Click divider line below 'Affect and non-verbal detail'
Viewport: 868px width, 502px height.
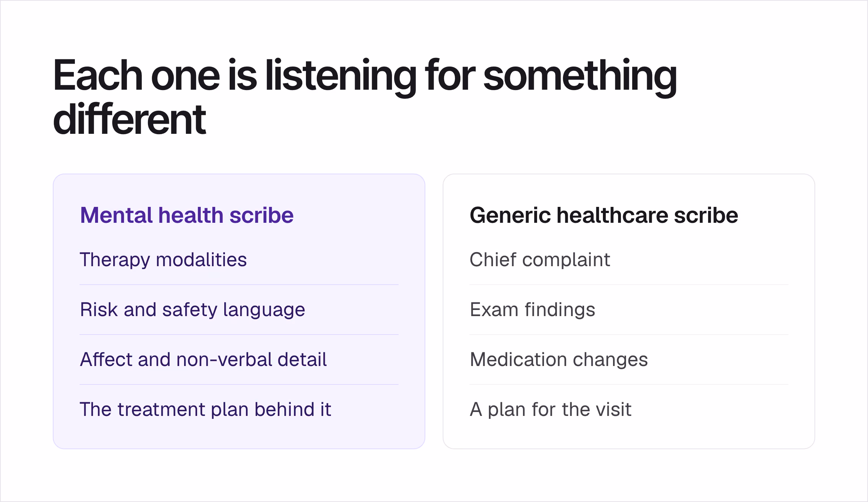pyautogui.click(x=239, y=384)
